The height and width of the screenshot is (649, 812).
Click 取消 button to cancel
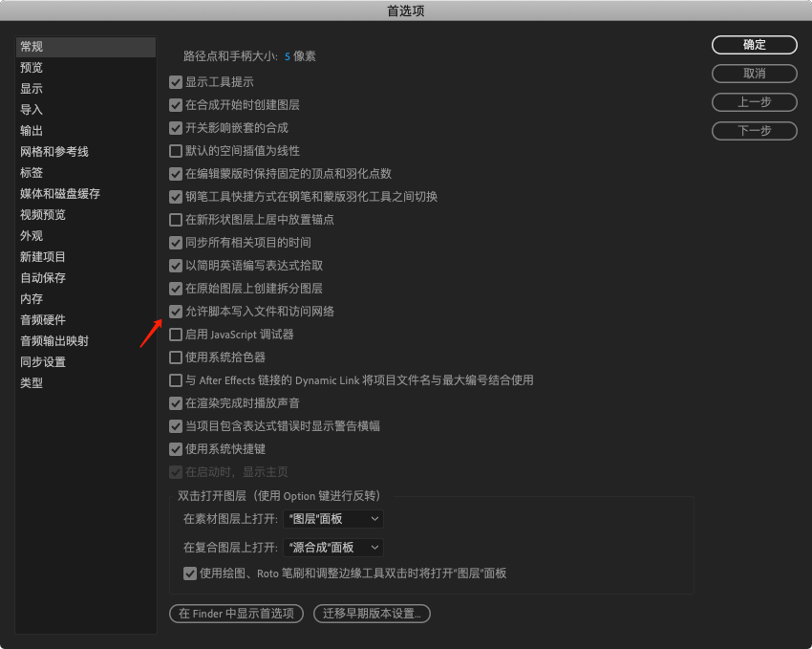754,74
